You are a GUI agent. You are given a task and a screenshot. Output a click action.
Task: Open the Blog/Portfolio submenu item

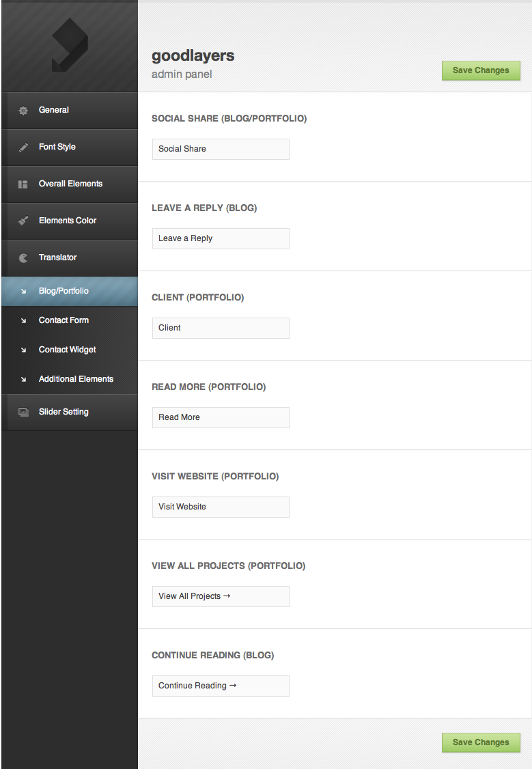coord(64,291)
